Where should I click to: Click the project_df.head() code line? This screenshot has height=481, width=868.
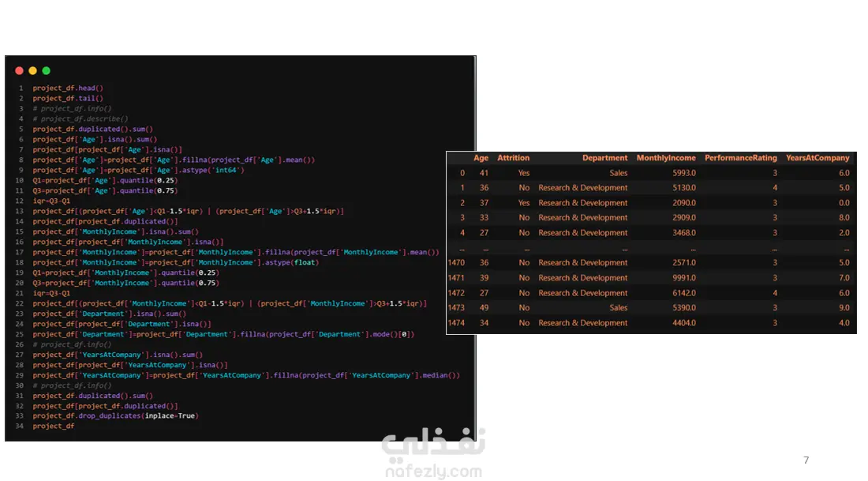click(68, 88)
